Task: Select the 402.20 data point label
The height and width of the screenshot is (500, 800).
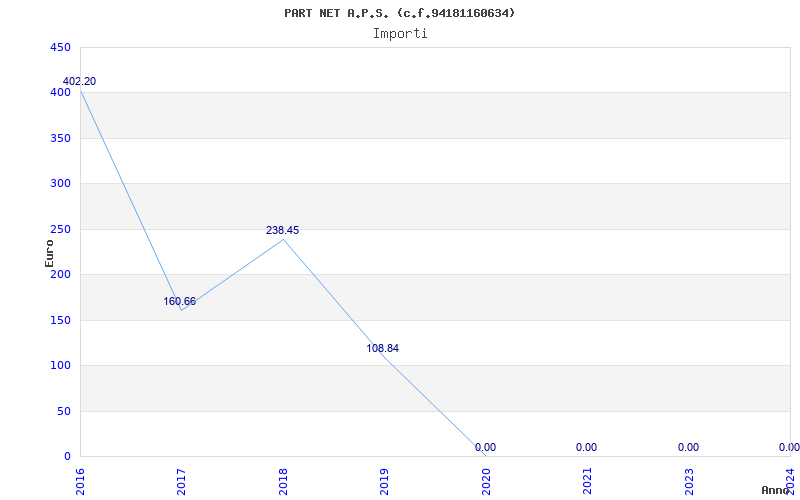Action: pyautogui.click(x=80, y=82)
